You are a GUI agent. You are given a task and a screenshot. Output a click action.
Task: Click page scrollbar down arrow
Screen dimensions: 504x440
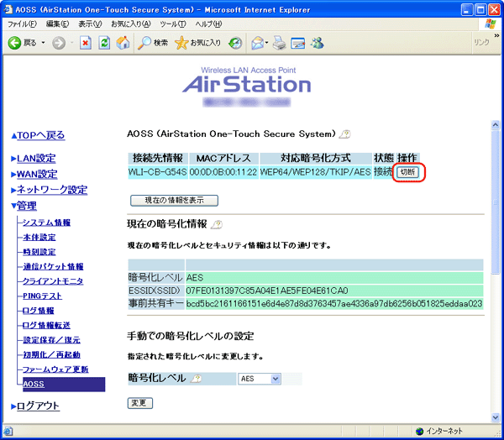(x=496, y=417)
